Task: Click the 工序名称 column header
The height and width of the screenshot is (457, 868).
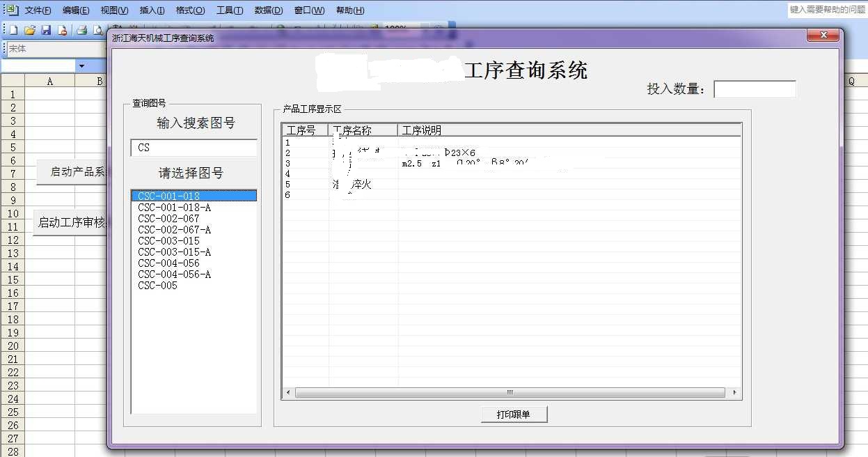Action: point(363,130)
